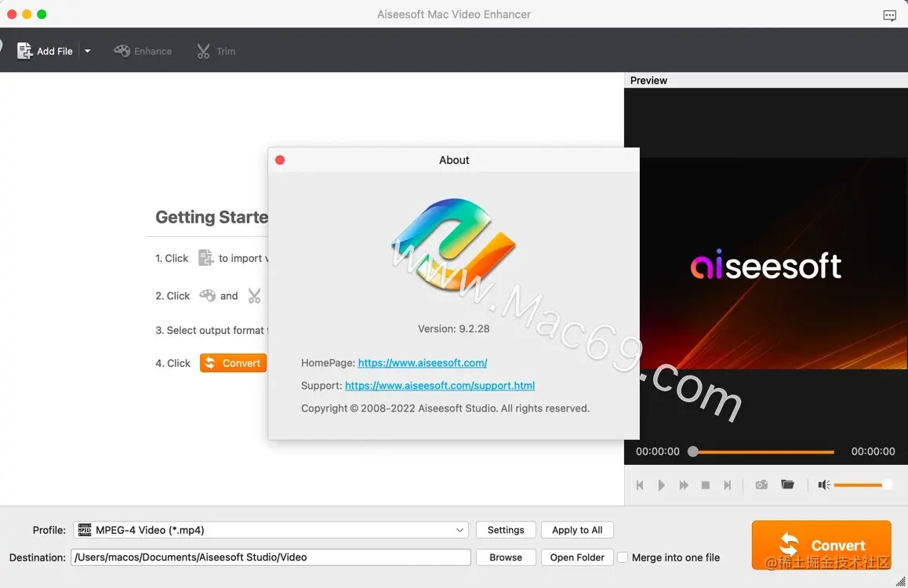Click the Aiseesoft logo in About dialog
The image size is (908, 588).
tap(453, 245)
